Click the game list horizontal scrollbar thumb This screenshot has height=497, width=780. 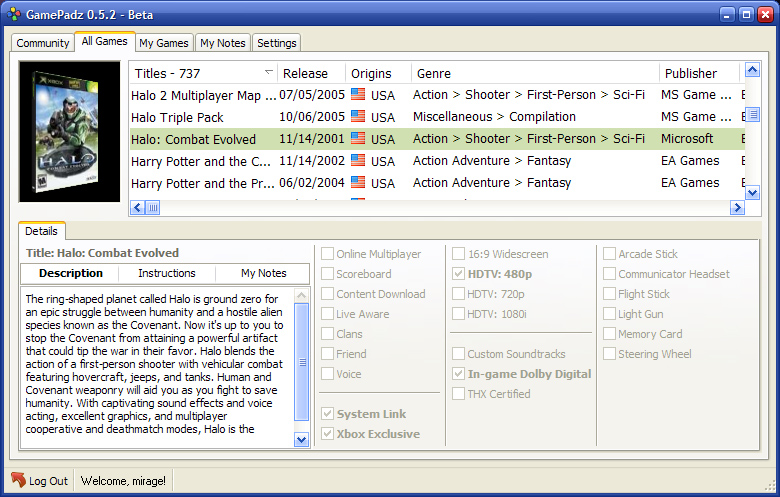pyautogui.click(x=153, y=207)
